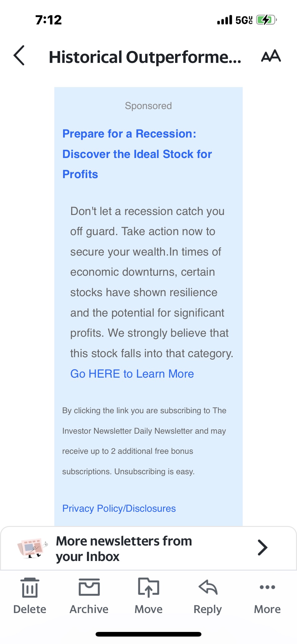The height and width of the screenshot is (644, 297).
Task: Tap the Sponsored label
Action: (148, 106)
